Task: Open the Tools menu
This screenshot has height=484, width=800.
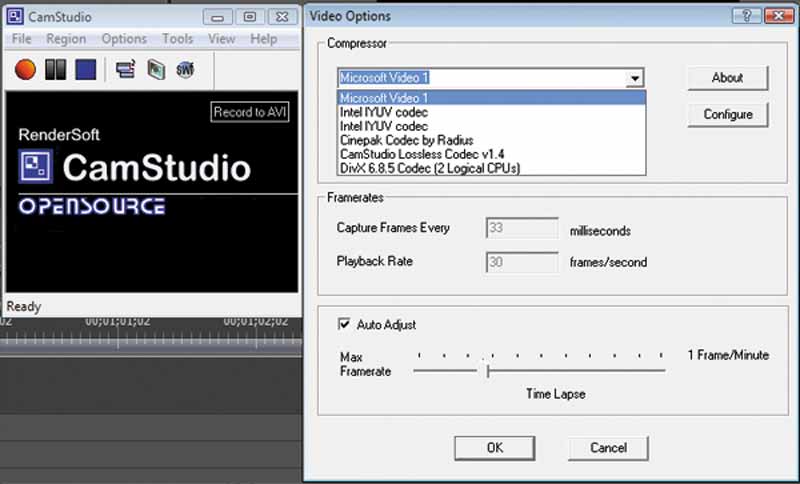Action: tap(178, 39)
